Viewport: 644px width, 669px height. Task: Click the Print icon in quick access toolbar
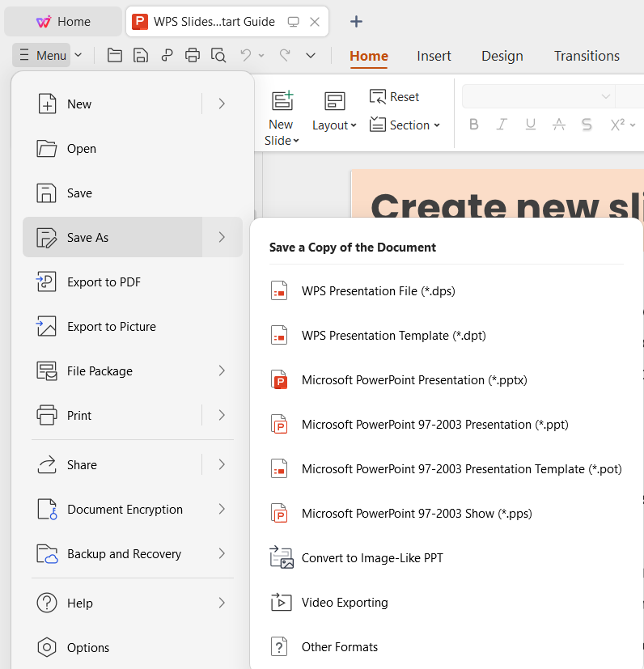coord(193,55)
